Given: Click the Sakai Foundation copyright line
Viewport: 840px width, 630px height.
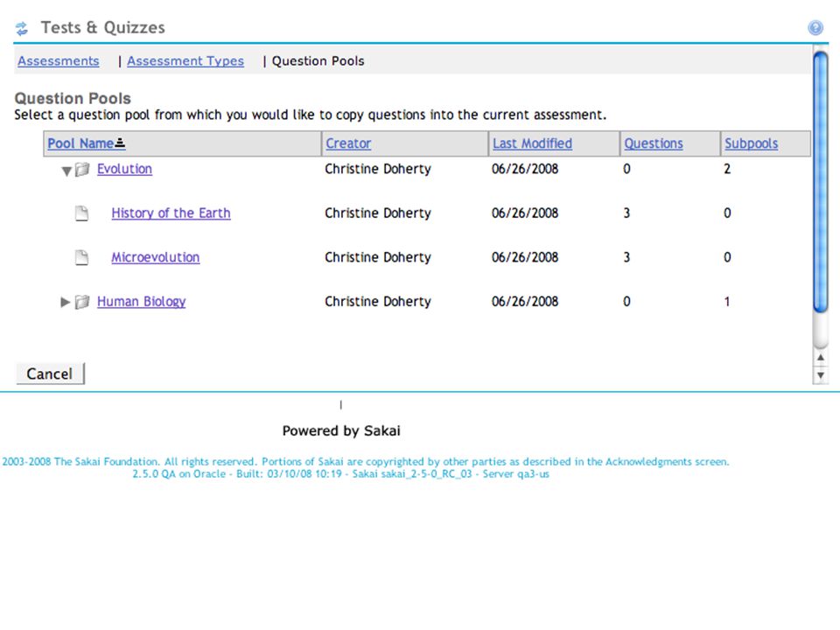Looking at the screenshot, I should pos(366,462).
